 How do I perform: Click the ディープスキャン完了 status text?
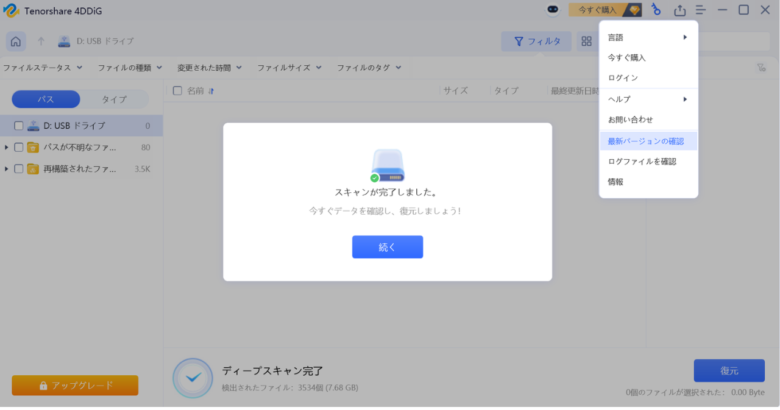coord(273,371)
